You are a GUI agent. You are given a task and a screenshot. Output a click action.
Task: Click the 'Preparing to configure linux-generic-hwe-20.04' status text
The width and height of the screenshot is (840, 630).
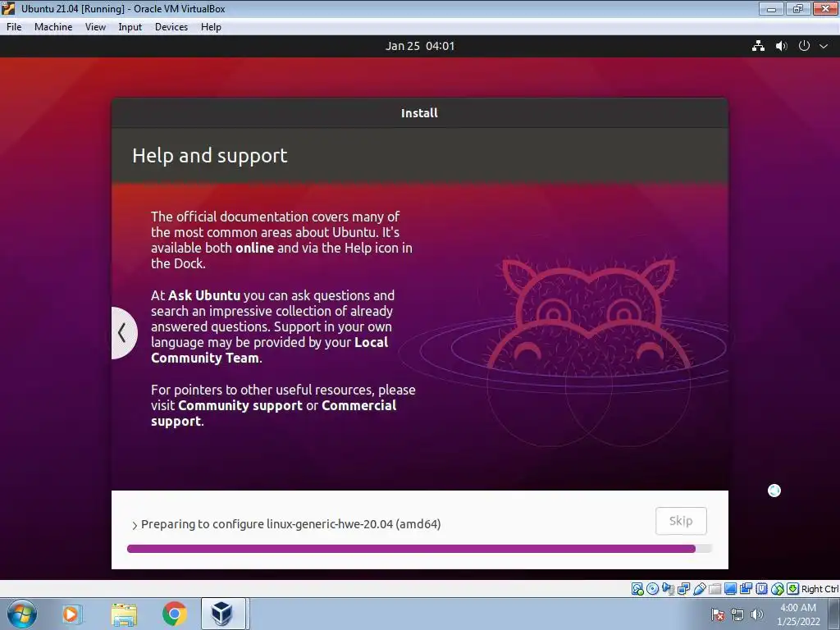click(x=291, y=524)
